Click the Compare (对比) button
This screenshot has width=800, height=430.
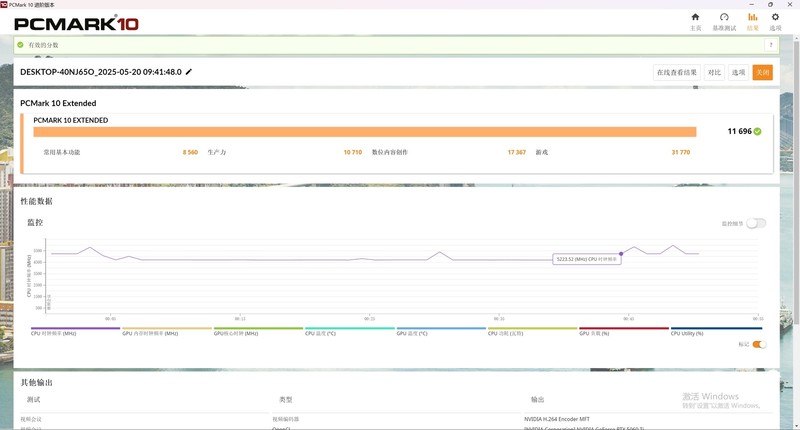click(714, 72)
